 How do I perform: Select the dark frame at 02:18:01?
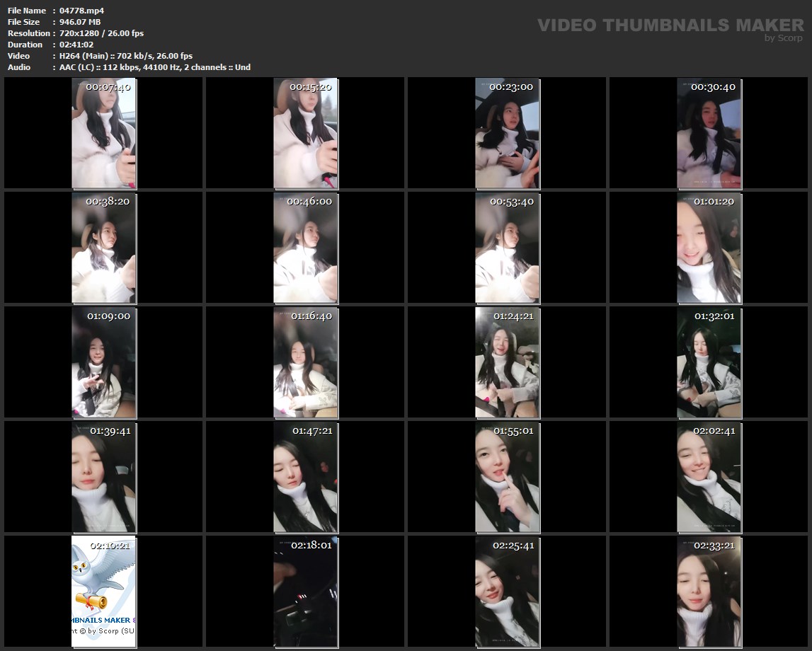pos(305,592)
